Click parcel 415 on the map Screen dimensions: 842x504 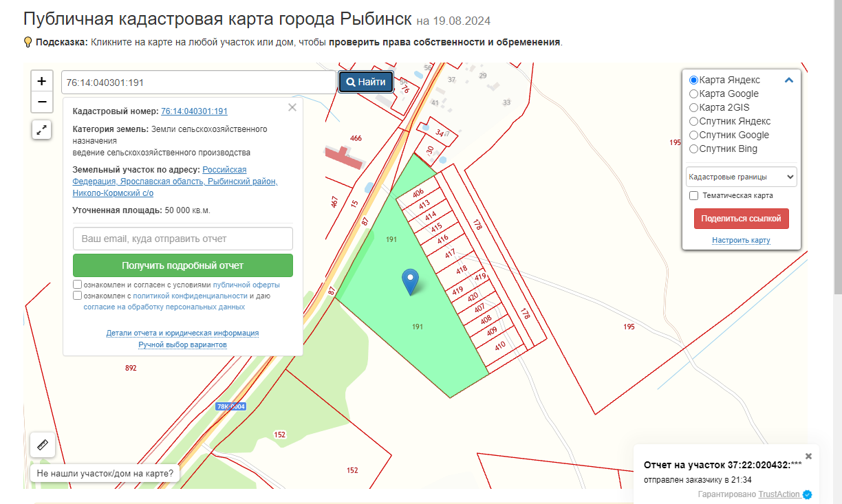point(437,226)
